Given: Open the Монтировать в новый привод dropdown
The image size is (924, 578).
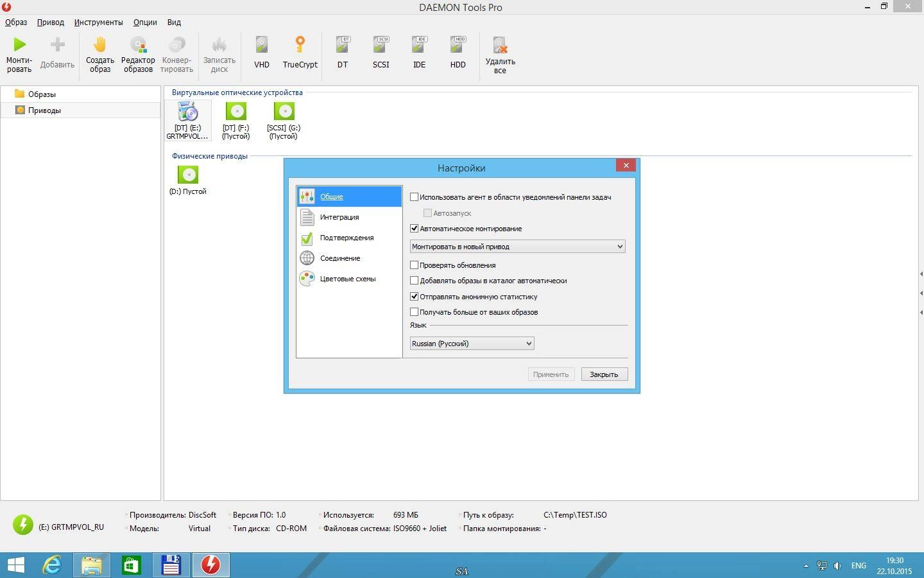Looking at the screenshot, I should point(517,247).
